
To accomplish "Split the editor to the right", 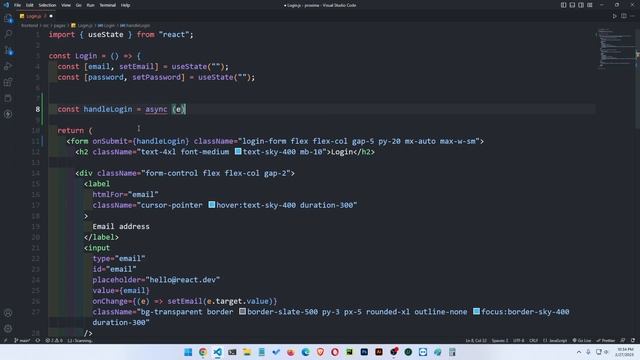I will click(624, 16).
